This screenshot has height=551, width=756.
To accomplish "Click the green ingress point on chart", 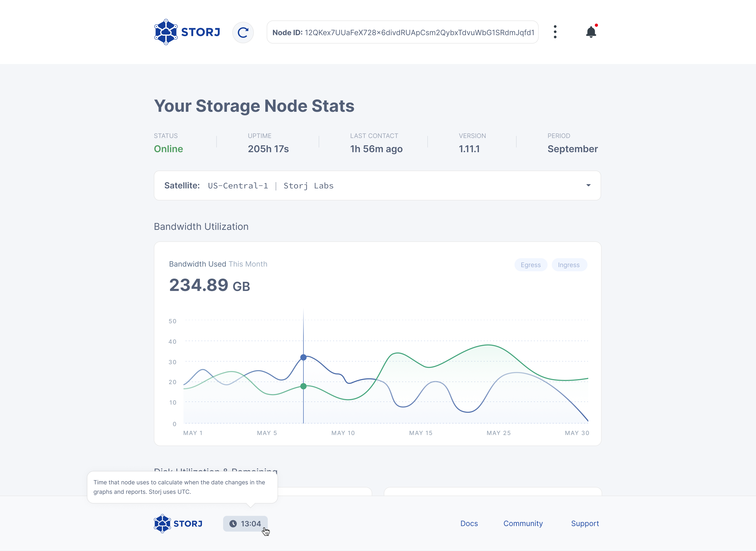I will click(303, 386).
